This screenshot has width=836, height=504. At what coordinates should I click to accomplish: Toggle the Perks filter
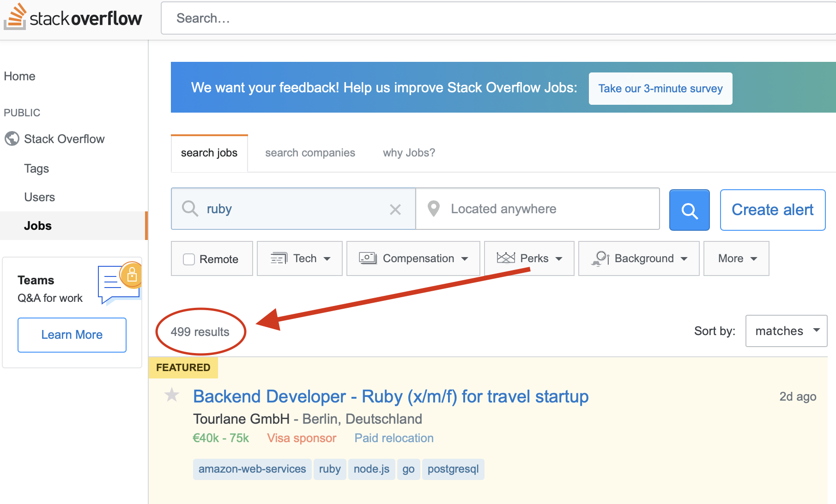[x=529, y=258]
